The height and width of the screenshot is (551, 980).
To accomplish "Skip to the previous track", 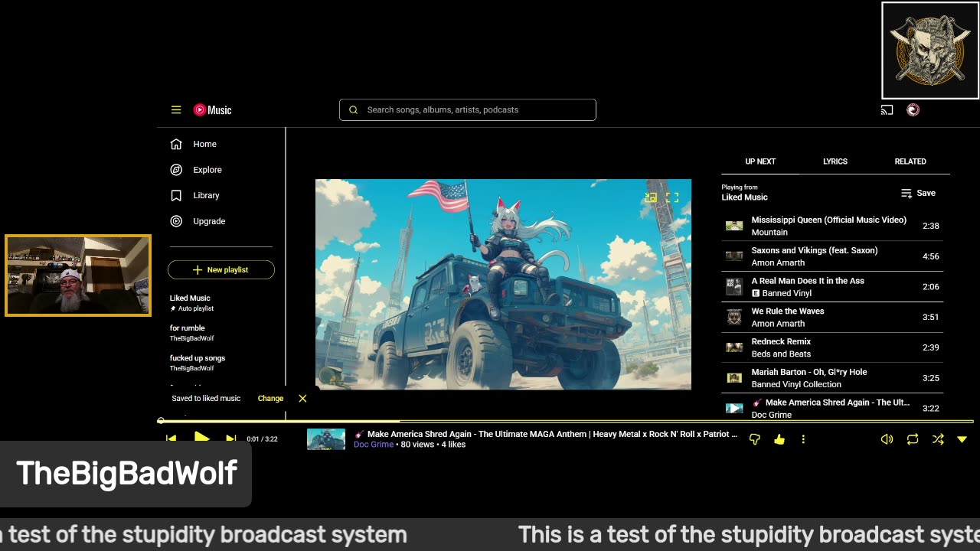I will point(171,439).
